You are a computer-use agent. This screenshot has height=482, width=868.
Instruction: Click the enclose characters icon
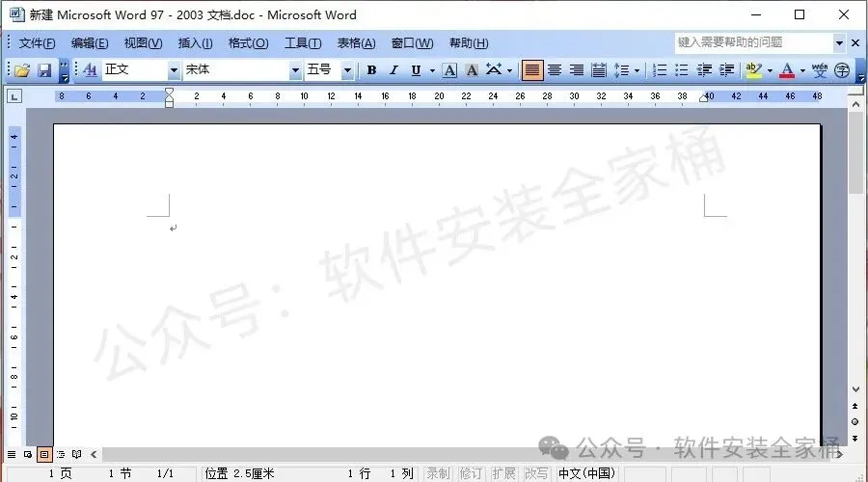[x=842, y=70]
